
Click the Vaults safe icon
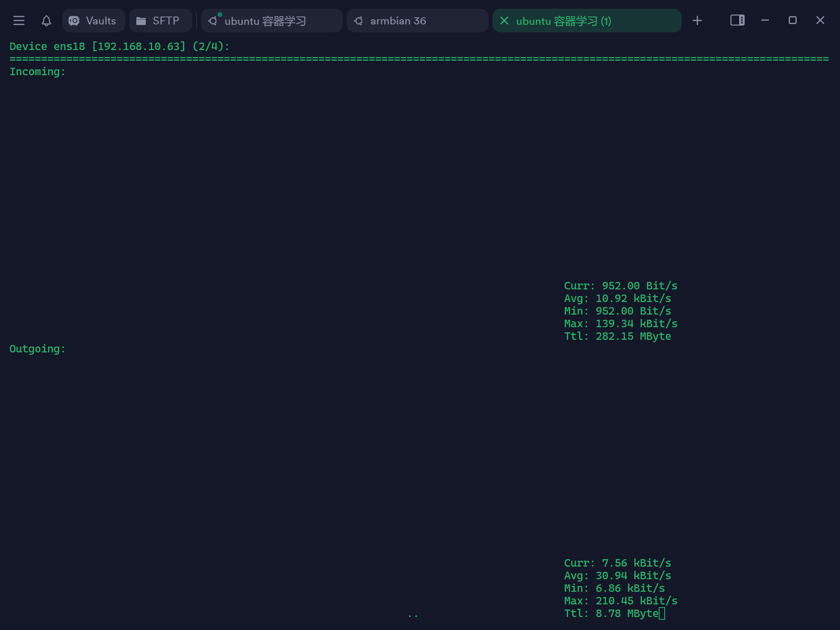pos(74,20)
